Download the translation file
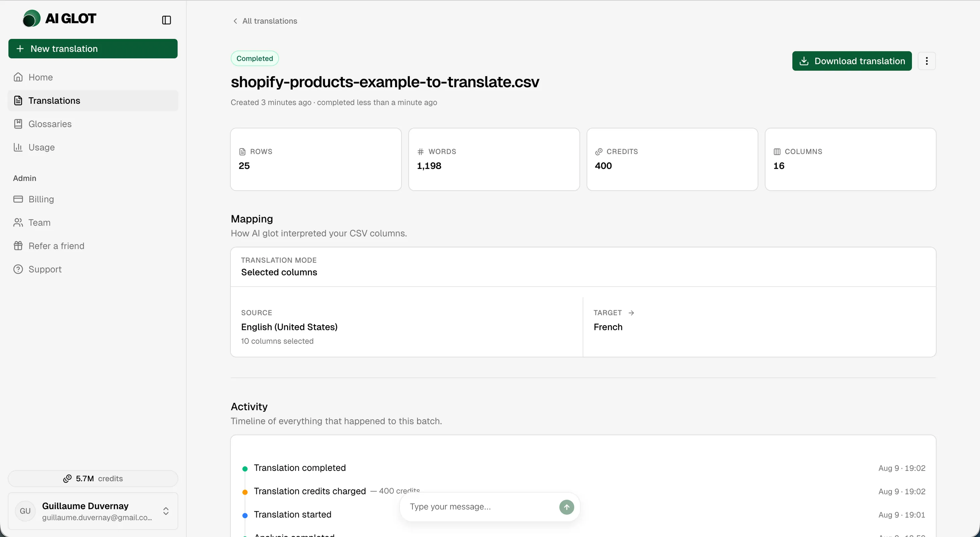980x537 pixels. (852, 61)
